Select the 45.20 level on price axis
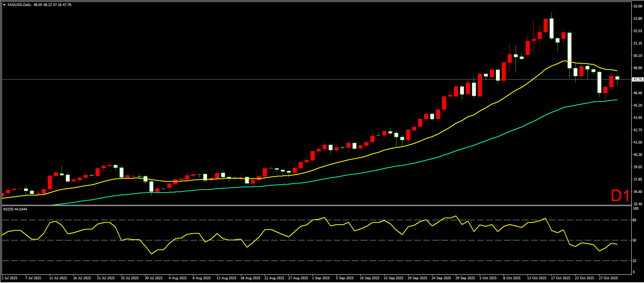 pyautogui.click(x=638, y=105)
